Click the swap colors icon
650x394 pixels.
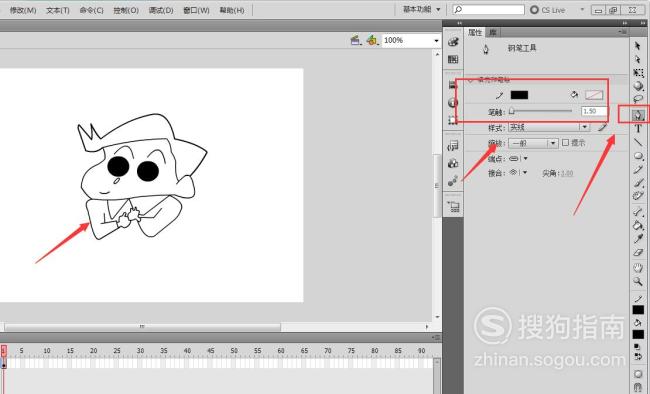(x=637, y=356)
